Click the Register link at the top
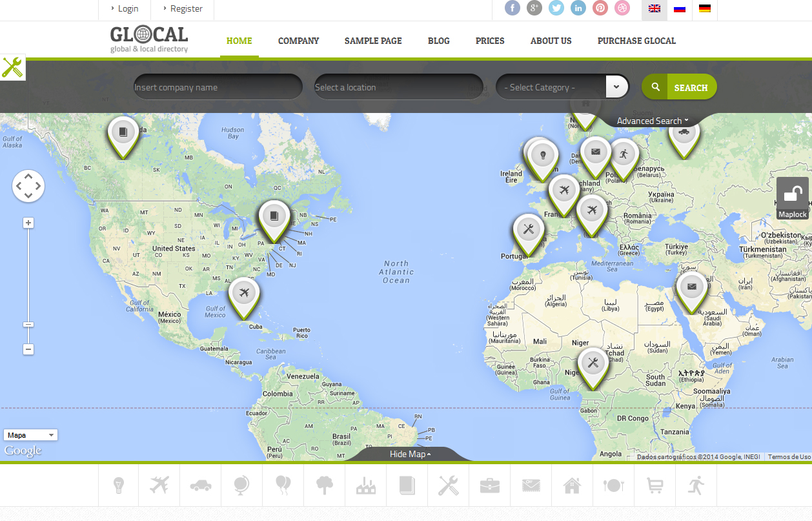This screenshot has height=521, width=812. point(186,8)
